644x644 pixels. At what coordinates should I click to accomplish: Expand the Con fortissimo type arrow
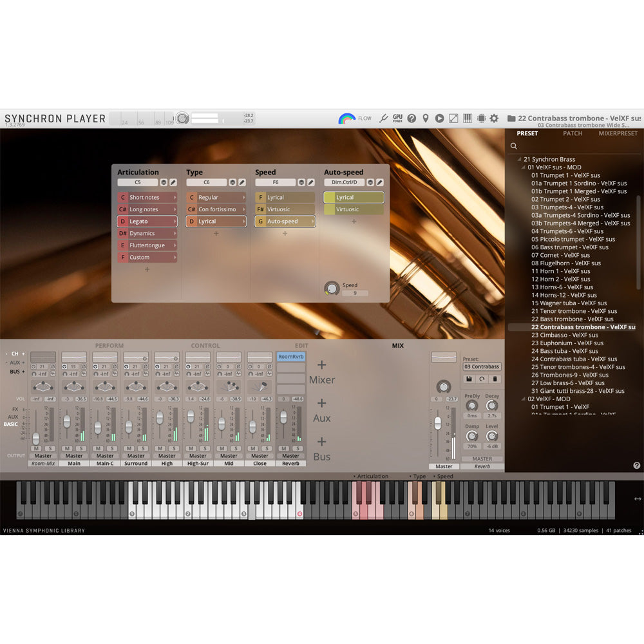243,209
